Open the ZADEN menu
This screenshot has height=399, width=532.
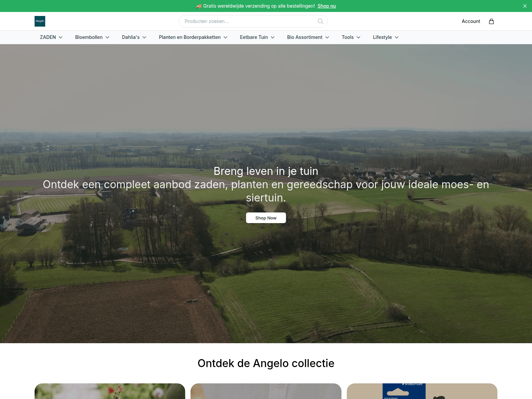pos(51,37)
